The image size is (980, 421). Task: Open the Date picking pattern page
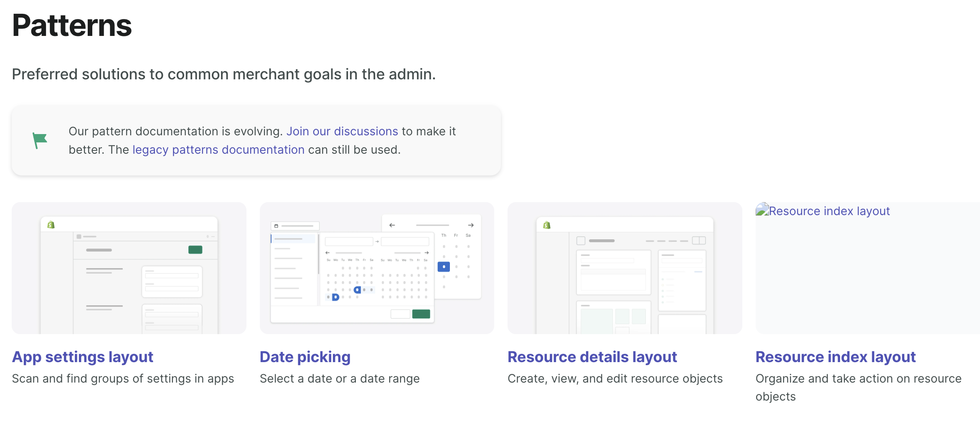click(305, 357)
